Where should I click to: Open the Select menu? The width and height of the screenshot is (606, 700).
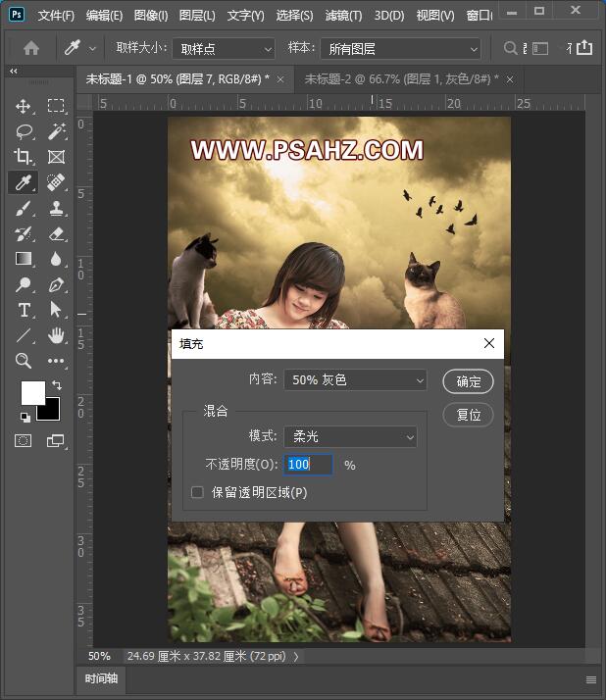(x=294, y=16)
